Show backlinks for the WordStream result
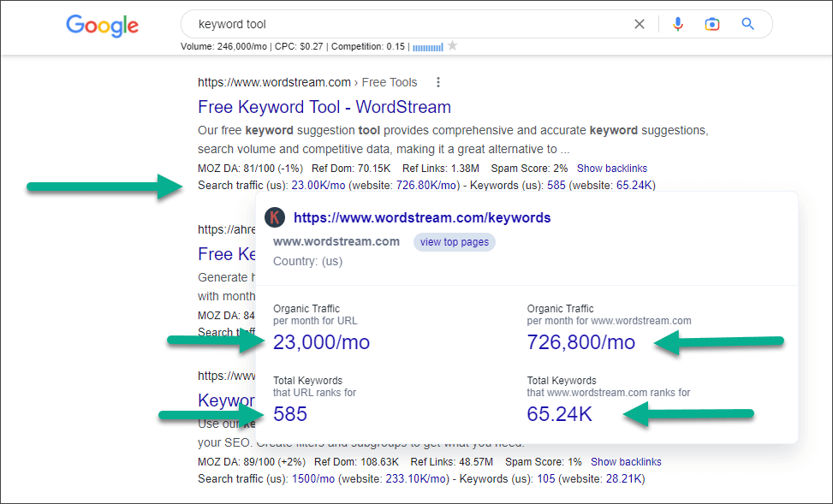Viewport: 833px width, 504px height. (611, 168)
